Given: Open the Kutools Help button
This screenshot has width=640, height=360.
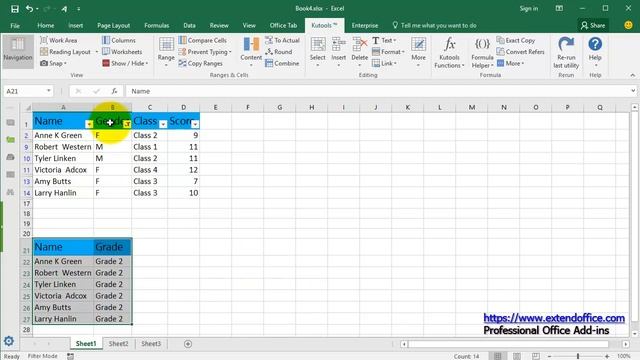Looking at the screenshot, I should pyautogui.click(x=595, y=51).
